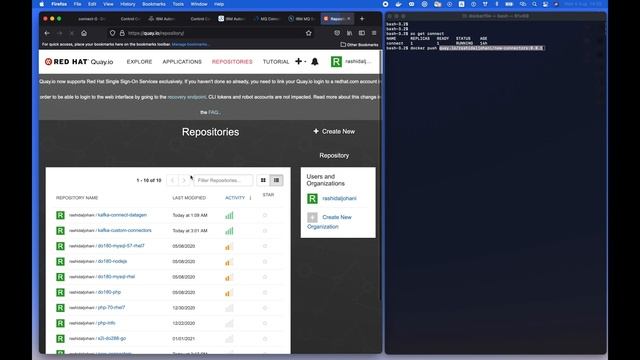Click the R avatar beside do180-nodejs
The height and width of the screenshot is (360, 640).
tap(60, 262)
